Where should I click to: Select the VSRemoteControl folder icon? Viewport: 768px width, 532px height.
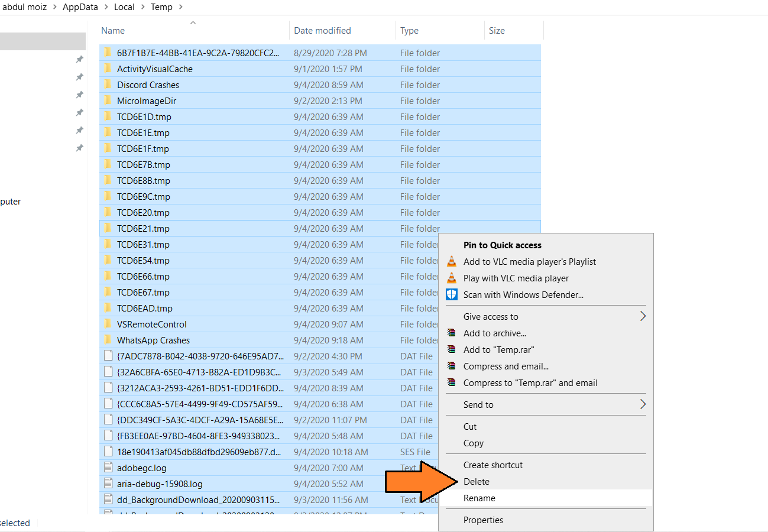coord(108,324)
